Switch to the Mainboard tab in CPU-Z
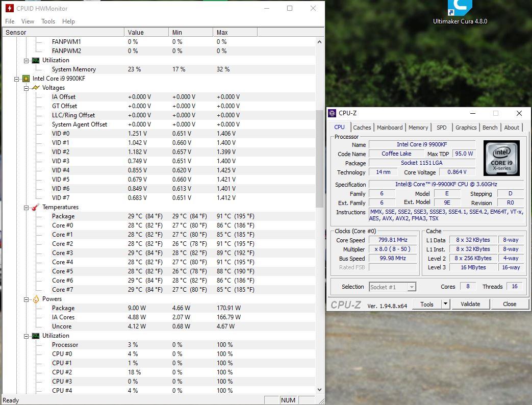 pos(390,128)
